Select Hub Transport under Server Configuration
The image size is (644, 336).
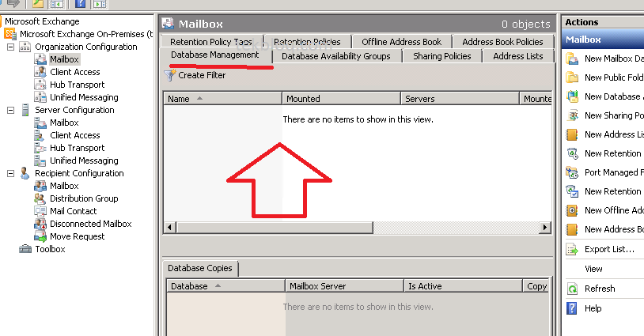(x=78, y=148)
